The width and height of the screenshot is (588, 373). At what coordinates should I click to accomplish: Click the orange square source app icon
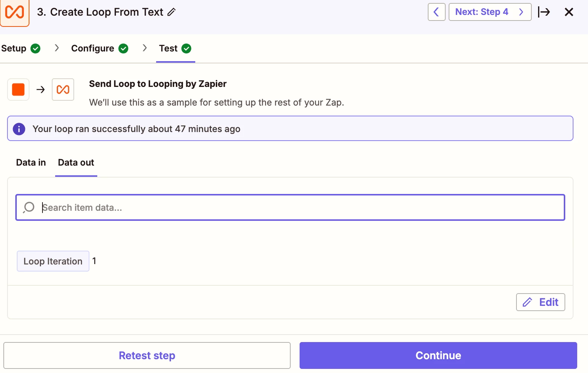pos(18,90)
